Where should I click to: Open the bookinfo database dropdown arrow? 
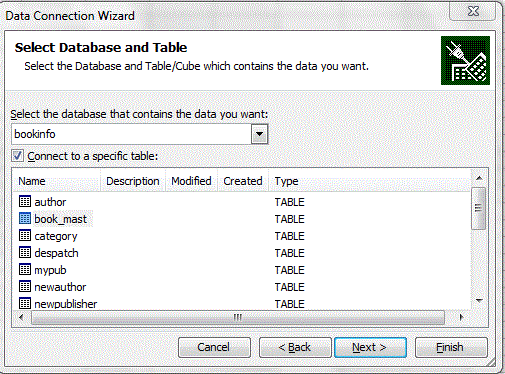259,134
